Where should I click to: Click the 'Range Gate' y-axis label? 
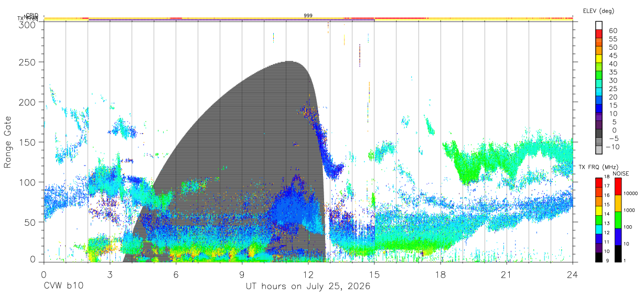pos(8,142)
